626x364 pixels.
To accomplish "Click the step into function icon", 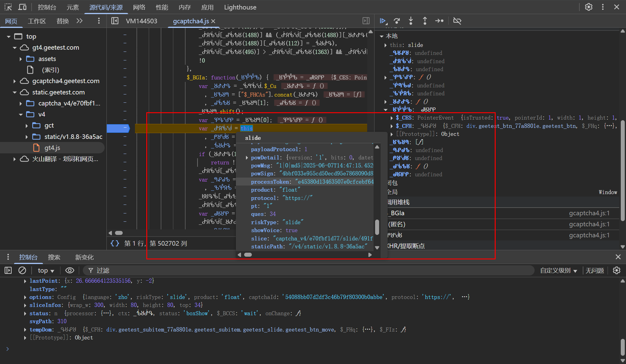I will pos(411,21).
